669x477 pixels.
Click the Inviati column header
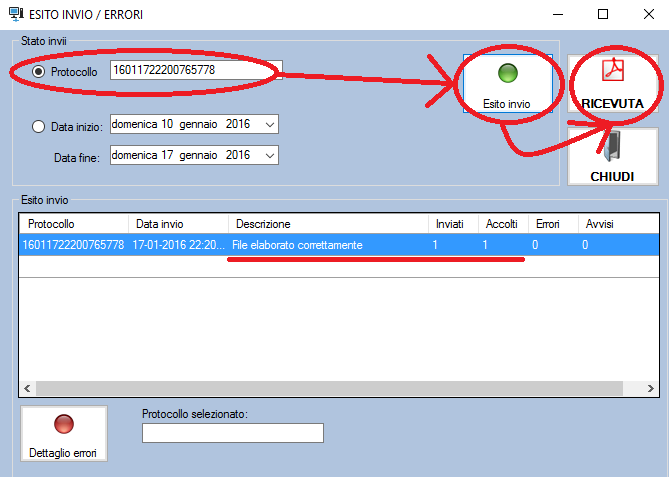[x=450, y=224]
